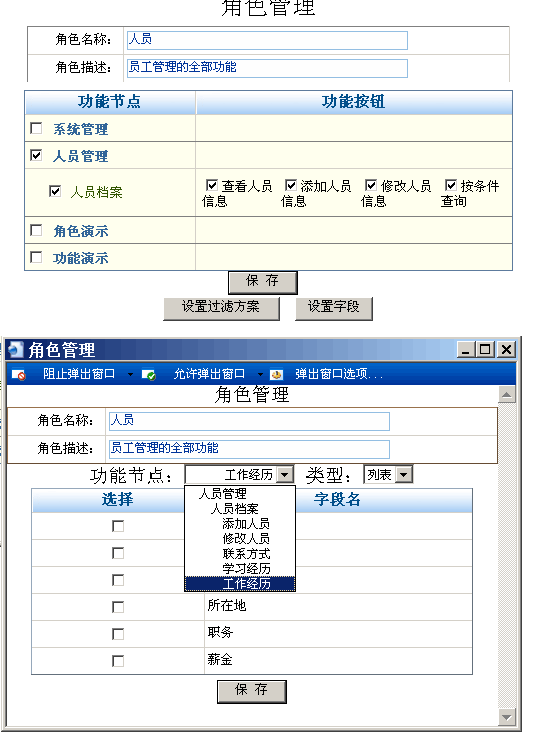The height and width of the screenshot is (752, 534).
Task: Tick the checkbox in the 所在地 row
Action: (118, 607)
